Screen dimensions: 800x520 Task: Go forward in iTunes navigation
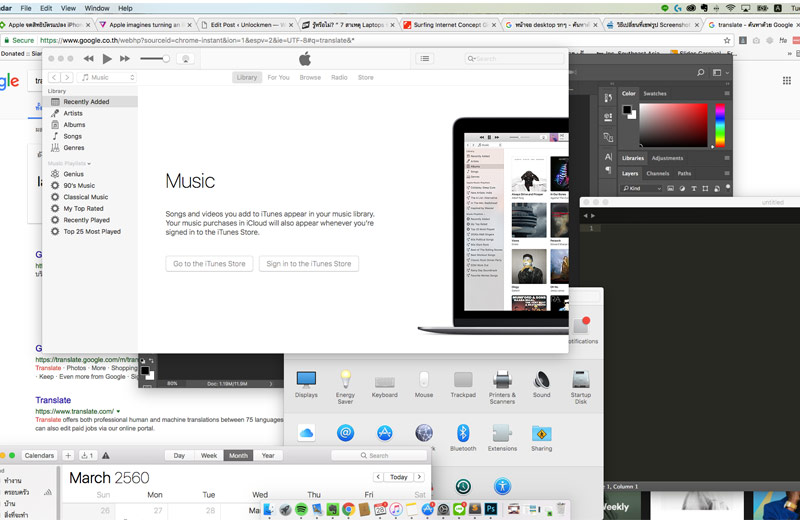tap(67, 78)
